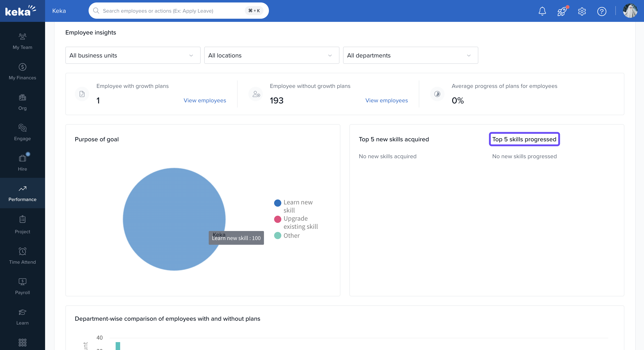View employees without growth plans
Viewport: 644px width, 350px height.
(386, 100)
